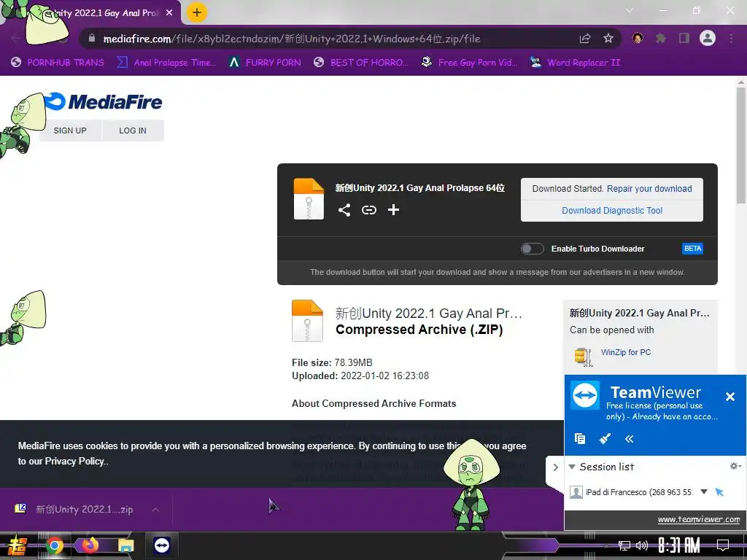Open the share icon for the file
This screenshot has height=560, width=747.
(344, 210)
